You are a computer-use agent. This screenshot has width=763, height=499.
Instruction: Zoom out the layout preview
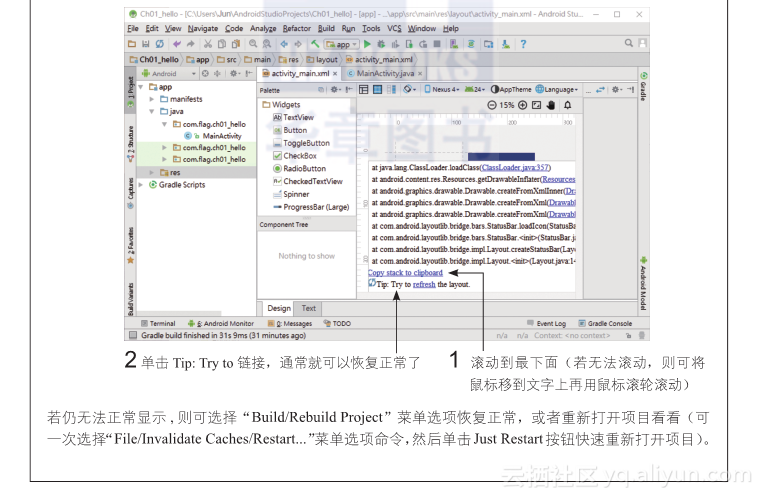pyautogui.click(x=492, y=105)
